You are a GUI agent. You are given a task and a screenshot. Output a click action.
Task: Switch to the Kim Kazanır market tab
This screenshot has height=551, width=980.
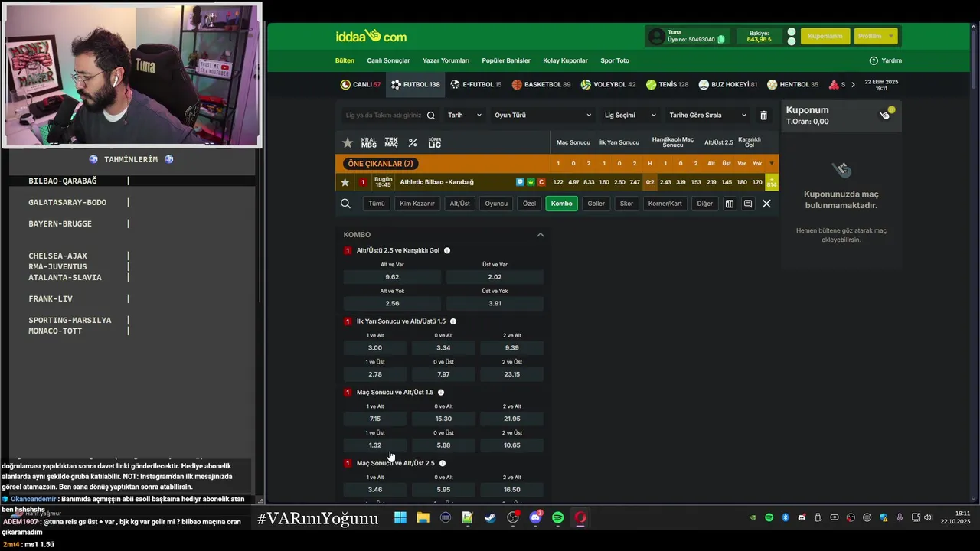pos(417,204)
